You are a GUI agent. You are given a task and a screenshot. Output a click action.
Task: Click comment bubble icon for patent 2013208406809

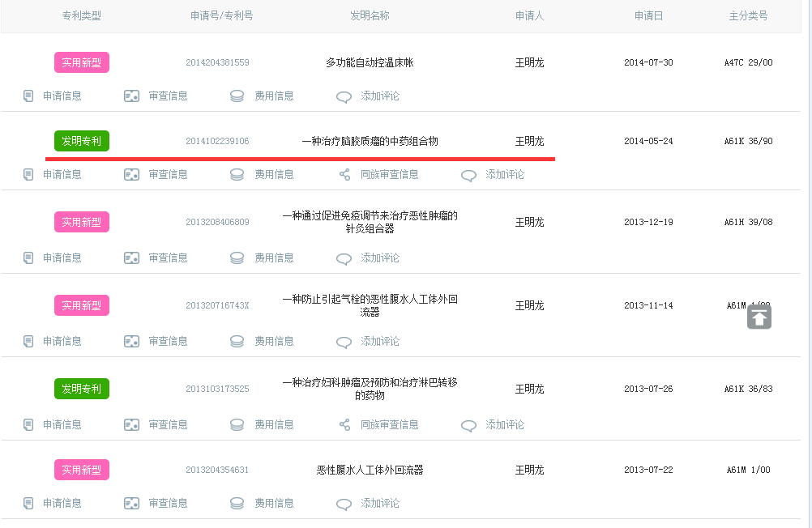click(344, 258)
